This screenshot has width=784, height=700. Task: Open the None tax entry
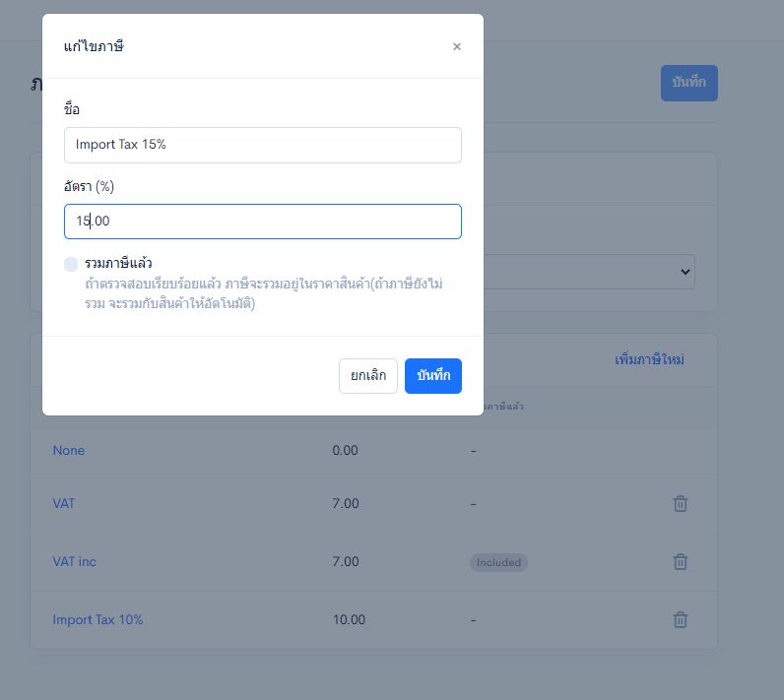tap(69, 450)
